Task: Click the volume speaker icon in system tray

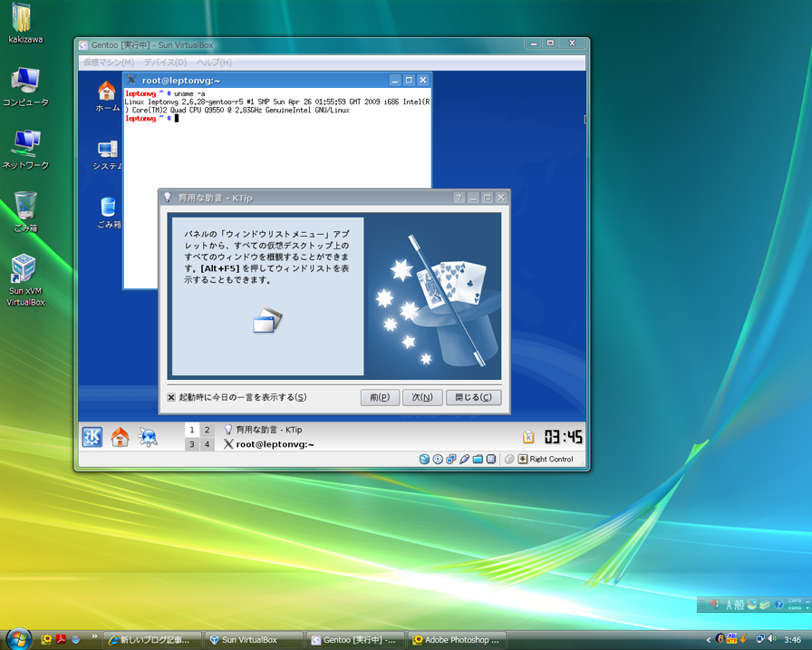Action: click(772, 638)
